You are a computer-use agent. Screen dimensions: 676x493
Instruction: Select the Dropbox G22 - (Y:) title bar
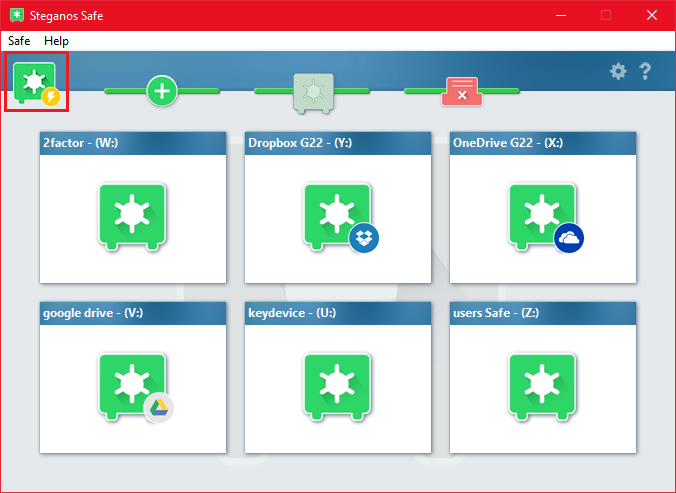338,143
